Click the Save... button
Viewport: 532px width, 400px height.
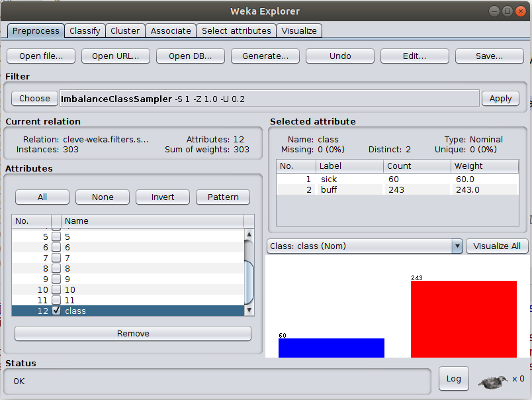pos(489,56)
